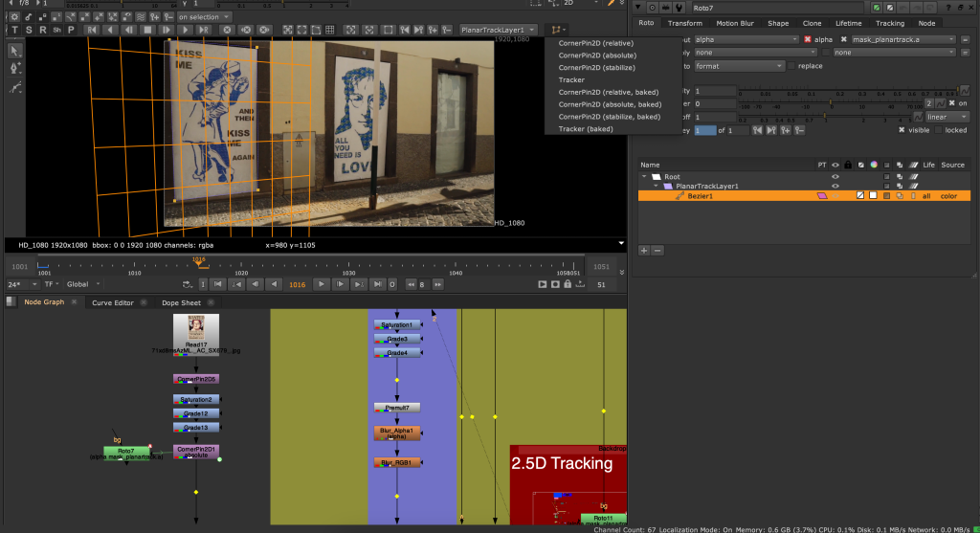Collapse the Root tree item

tap(644, 177)
